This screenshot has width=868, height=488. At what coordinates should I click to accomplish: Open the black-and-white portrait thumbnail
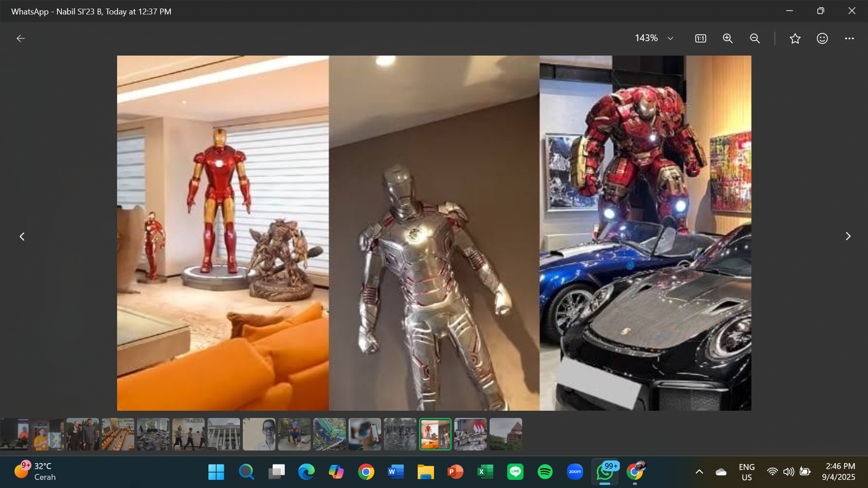259,434
